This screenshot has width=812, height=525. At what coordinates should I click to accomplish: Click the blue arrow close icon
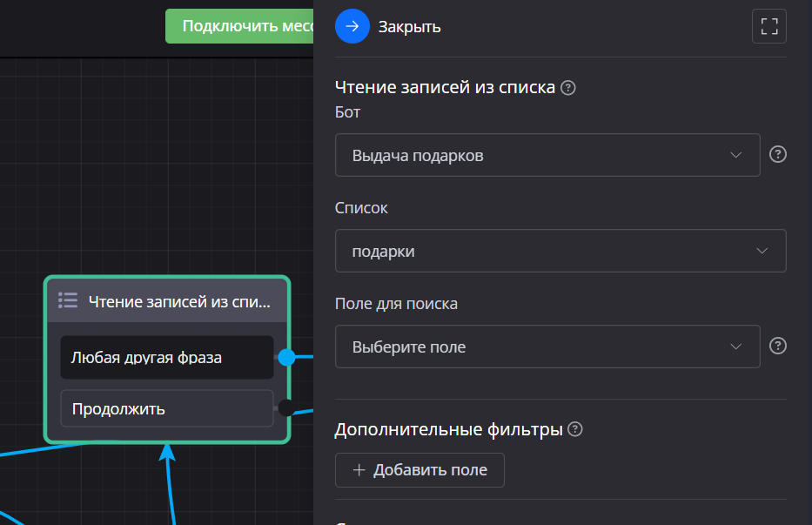352,26
